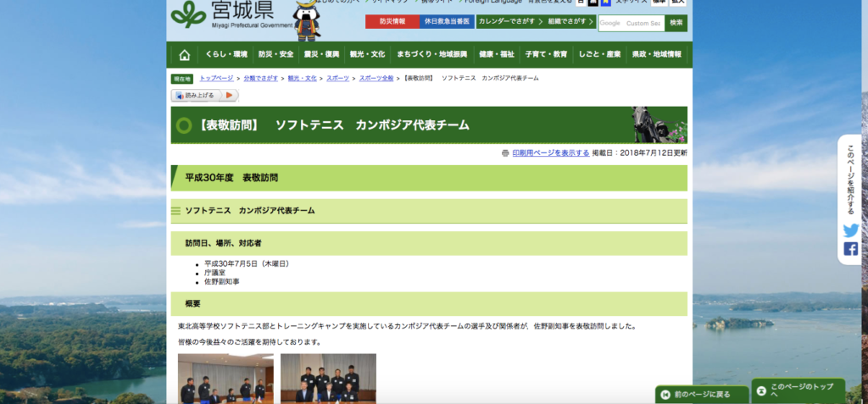Click the back icon in the 前のページに戻る button
The width and height of the screenshot is (868, 404).
665,395
